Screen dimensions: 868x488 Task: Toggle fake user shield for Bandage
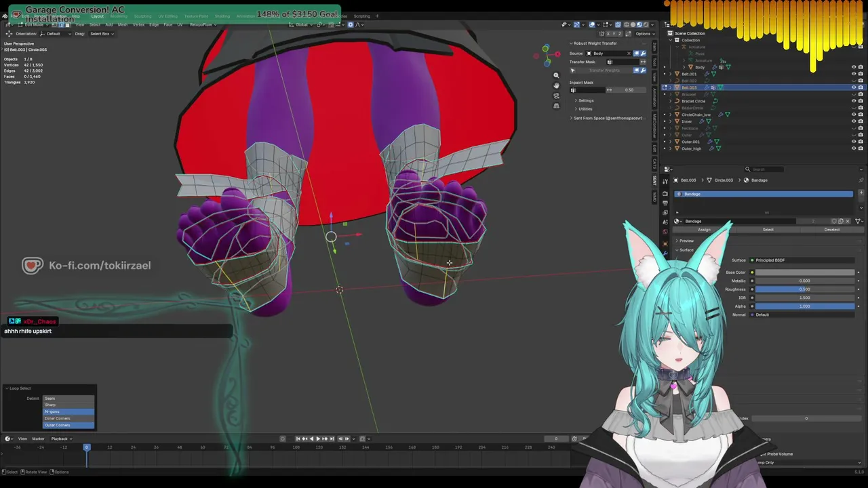[x=834, y=221]
